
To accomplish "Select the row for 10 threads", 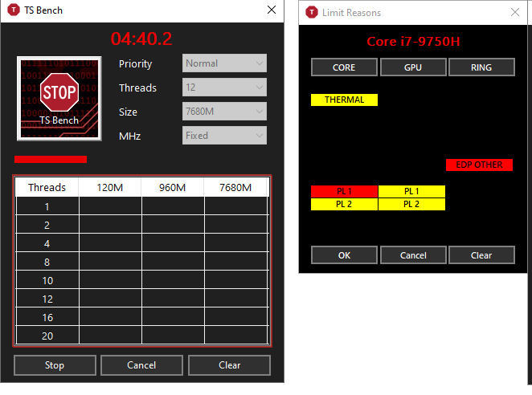I will click(x=142, y=280).
